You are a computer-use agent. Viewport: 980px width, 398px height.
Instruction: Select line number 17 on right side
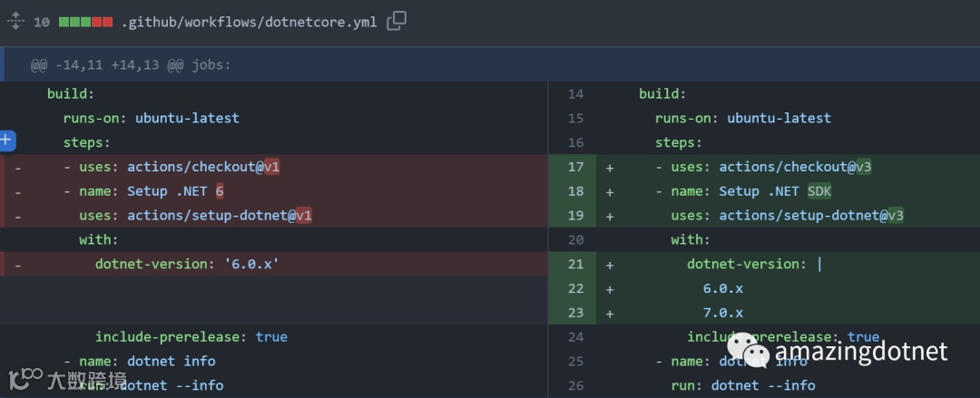point(575,167)
